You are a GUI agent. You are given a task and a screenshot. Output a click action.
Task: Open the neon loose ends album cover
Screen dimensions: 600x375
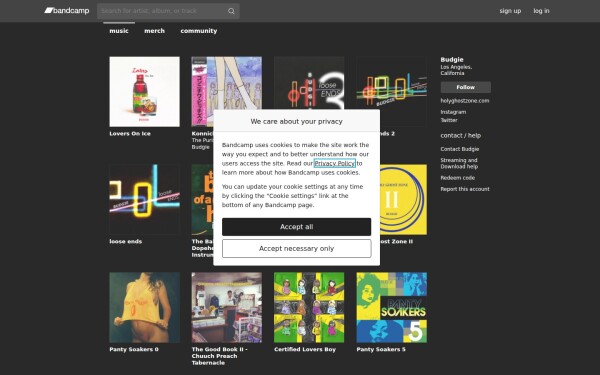(144, 199)
